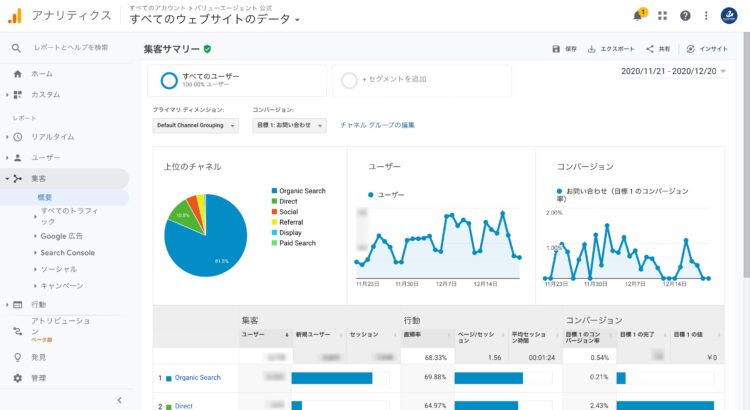The width and height of the screenshot is (750, 410).
Task: Click the Paid Search legend entry
Action: tap(294, 243)
